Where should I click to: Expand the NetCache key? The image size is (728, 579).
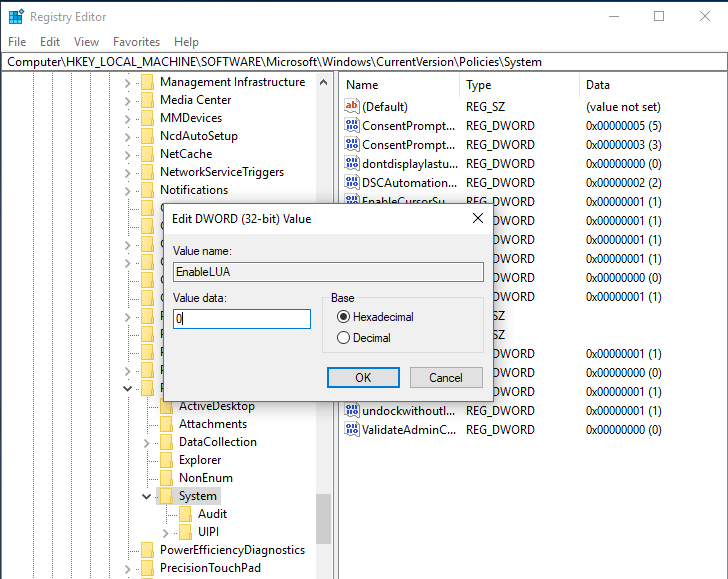pyautogui.click(x=127, y=155)
